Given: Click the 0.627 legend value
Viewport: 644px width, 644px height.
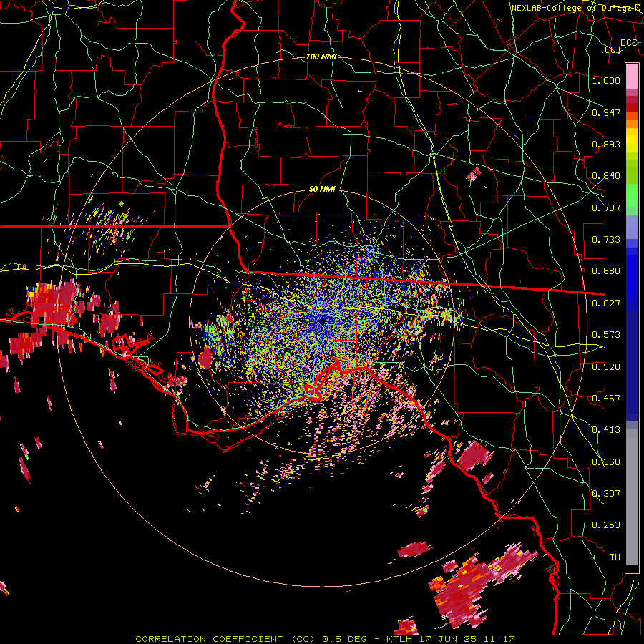Looking at the screenshot, I should point(606,303).
